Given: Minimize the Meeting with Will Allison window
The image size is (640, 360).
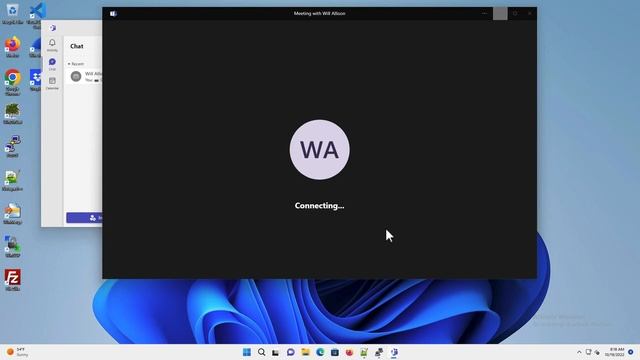Looking at the screenshot, I should click(x=484, y=13).
